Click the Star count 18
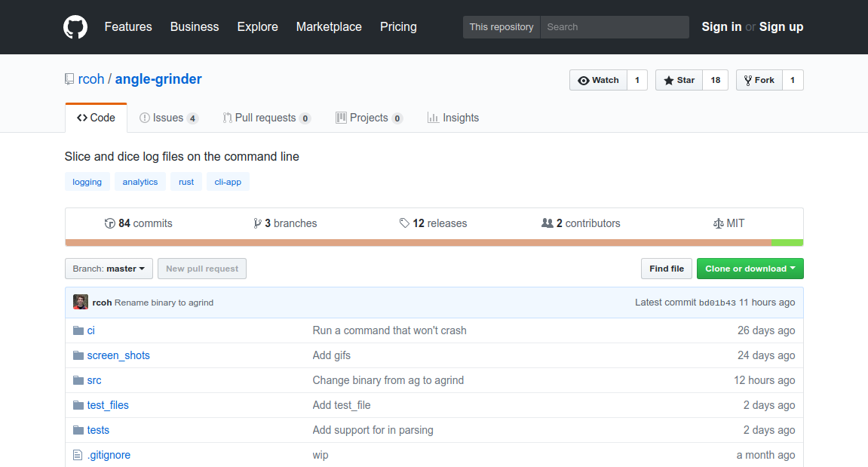The width and height of the screenshot is (868, 467). (715, 80)
